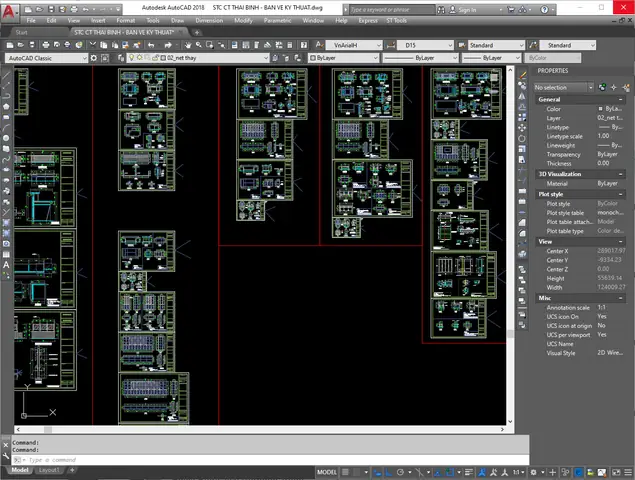Click the Select Objects icon in Properties
This screenshot has width=635, height=480.
(614, 87)
